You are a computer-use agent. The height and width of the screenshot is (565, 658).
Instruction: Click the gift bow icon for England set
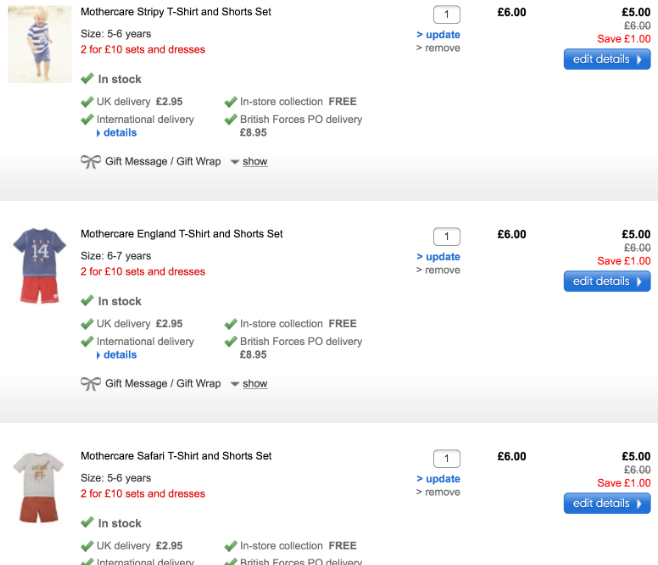pos(91,383)
